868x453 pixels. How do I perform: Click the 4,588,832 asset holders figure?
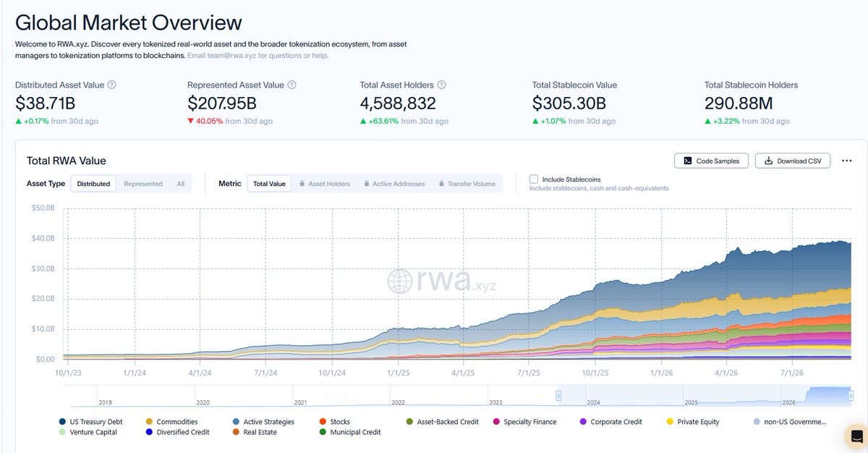click(x=398, y=103)
